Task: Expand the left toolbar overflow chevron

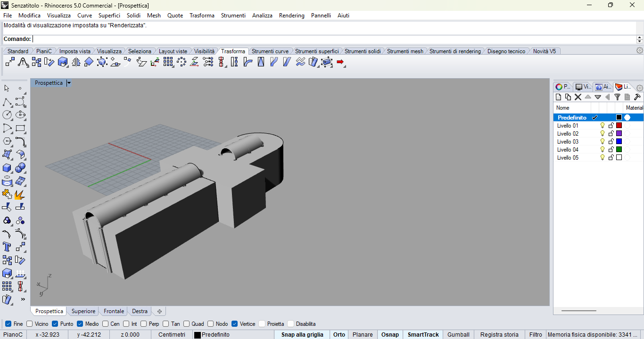Action: (x=23, y=299)
